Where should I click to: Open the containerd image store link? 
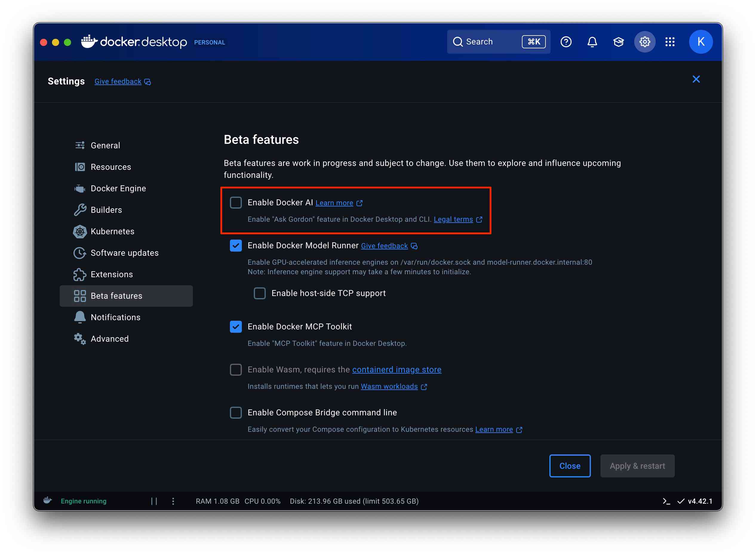396,369
